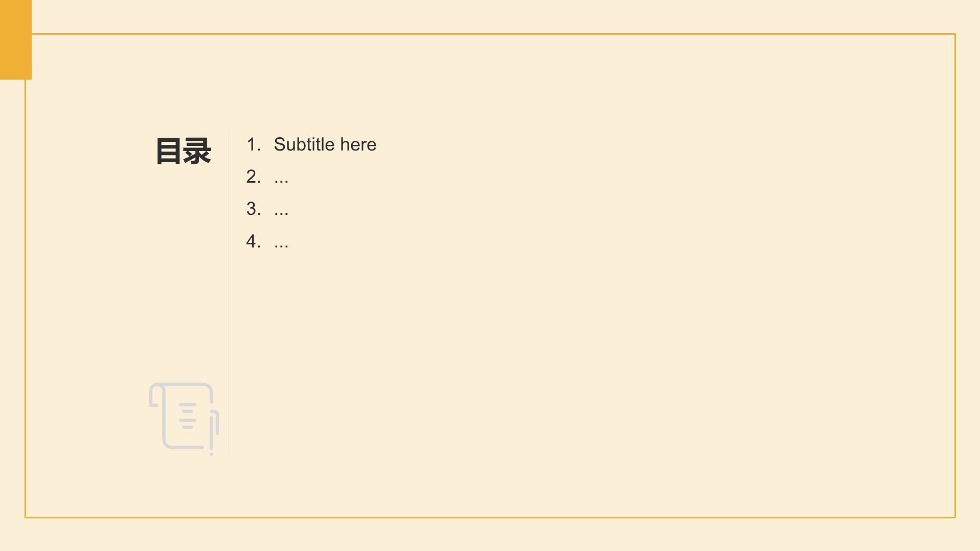Image resolution: width=980 pixels, height=551 pixels.
Task: Select the "Subtitle here" list item
Action: point(311,144)
